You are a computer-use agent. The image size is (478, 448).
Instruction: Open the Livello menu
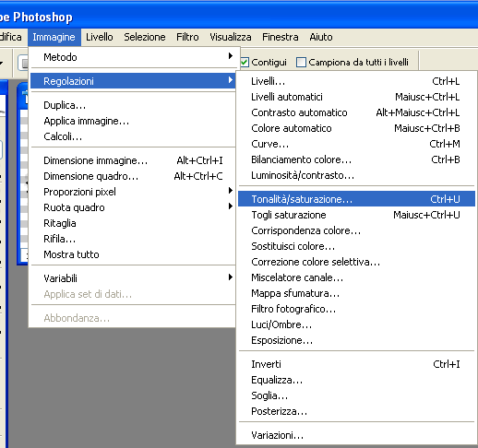pos(100,37)
